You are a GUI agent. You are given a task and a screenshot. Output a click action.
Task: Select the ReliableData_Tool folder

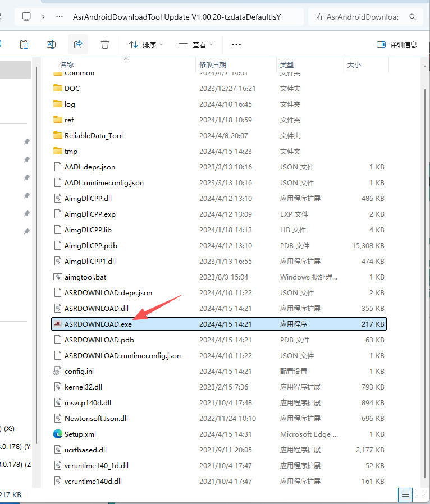click(x=93, y=135)
